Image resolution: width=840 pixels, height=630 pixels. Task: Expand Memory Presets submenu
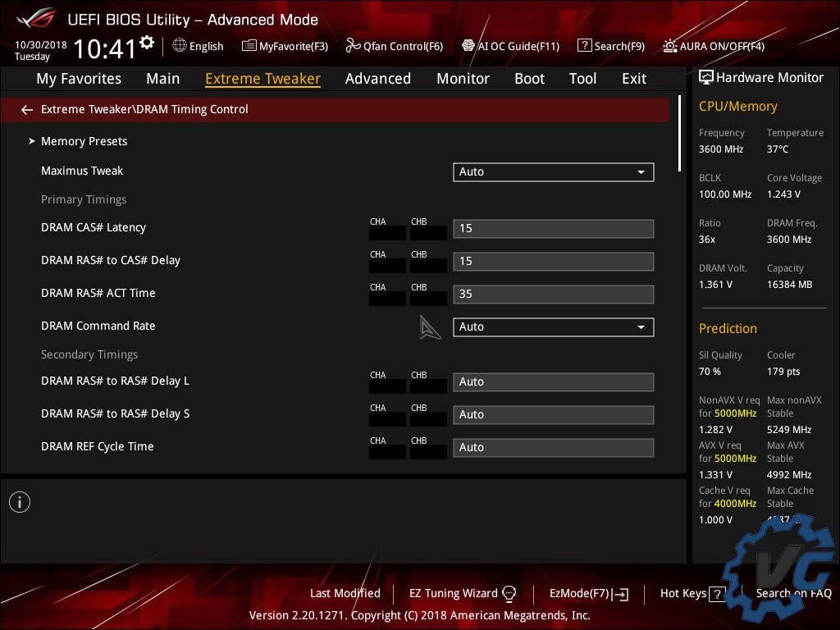click(x=84, y=141)
